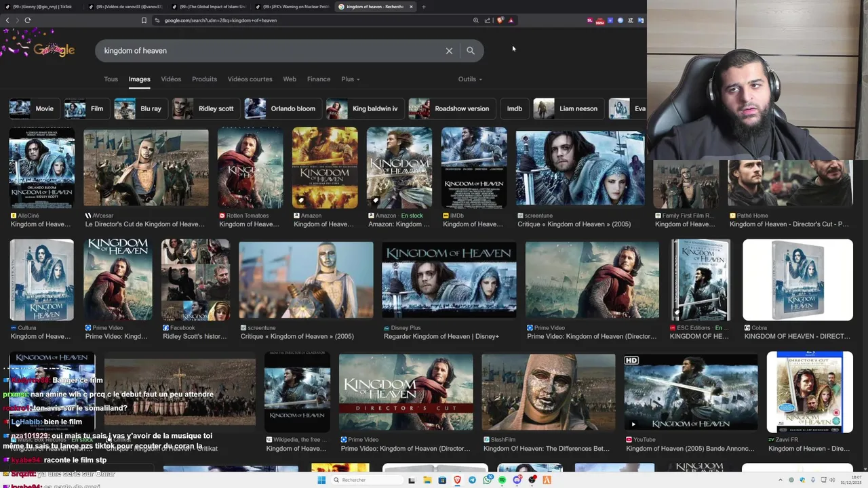Click 'Critique « Kingdom of Heaven » (2005)' top-row link
This screenshot has width=868, height=488.
point(574,224)
